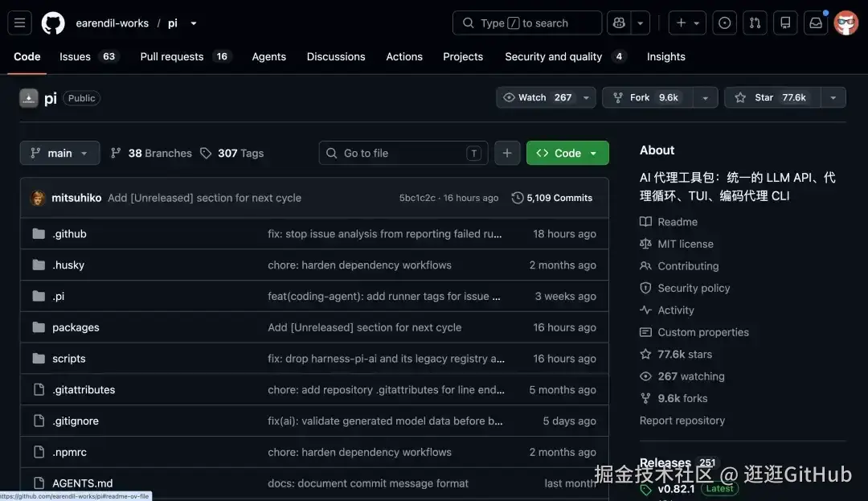Screen dimensions: 868x501
Task: Open the Security and quality tab
Action: (565, 56)
